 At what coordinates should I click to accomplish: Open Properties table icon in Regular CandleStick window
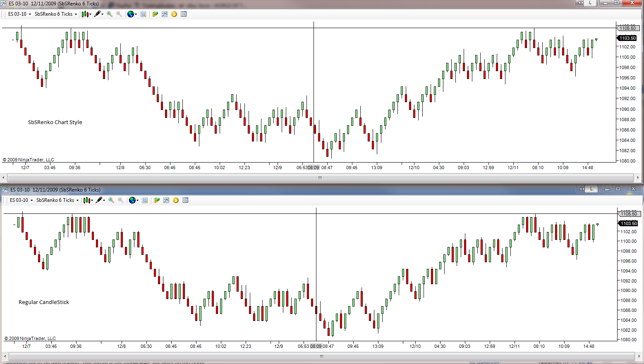point(185,200)
